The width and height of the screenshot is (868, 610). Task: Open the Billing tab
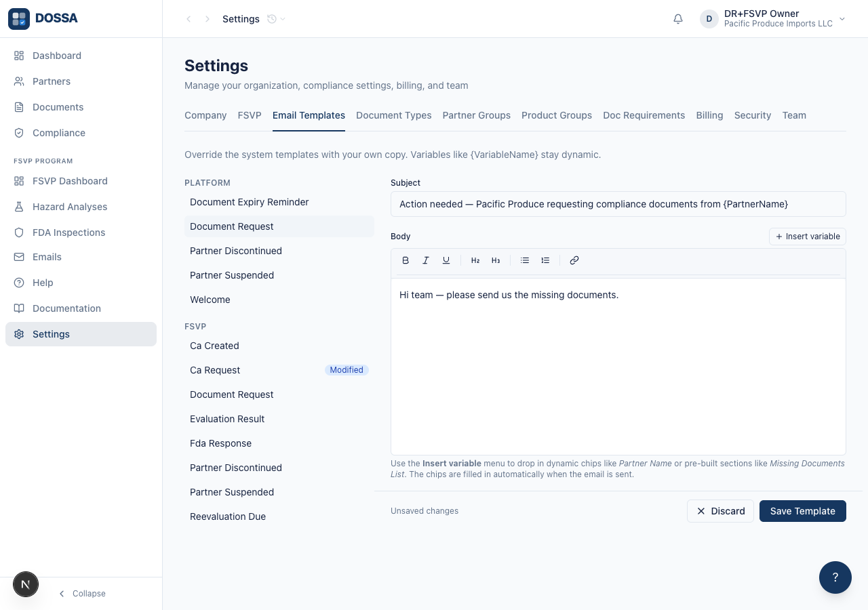click(709, 115)
